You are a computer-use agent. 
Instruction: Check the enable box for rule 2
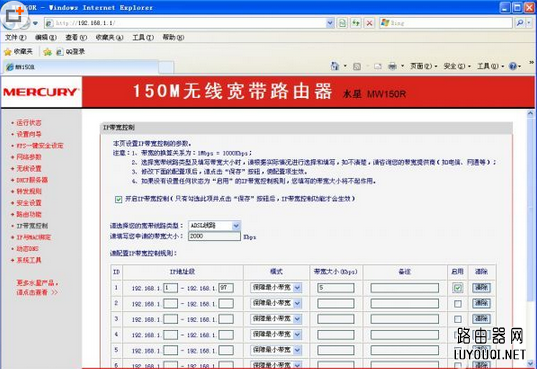point(458,304)
